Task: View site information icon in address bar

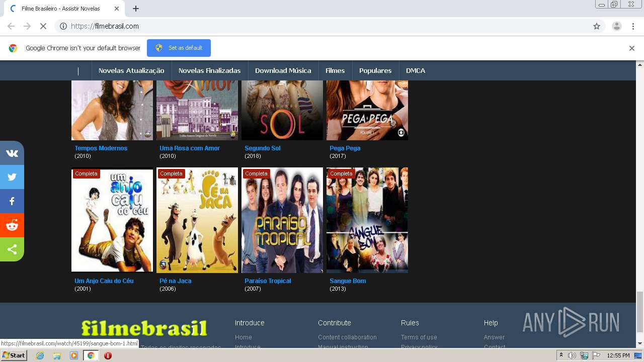Action: coord(63,26)
